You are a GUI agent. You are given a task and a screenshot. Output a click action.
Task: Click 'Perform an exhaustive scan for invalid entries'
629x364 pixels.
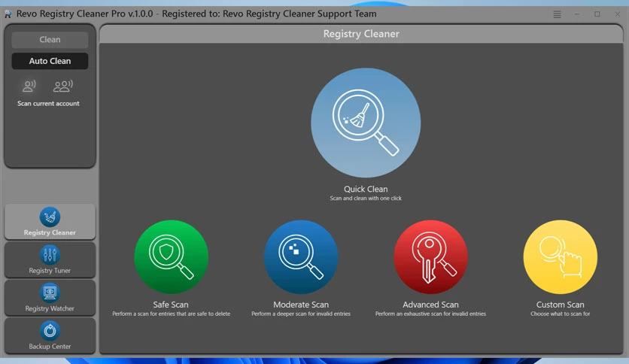click(430, 314)
